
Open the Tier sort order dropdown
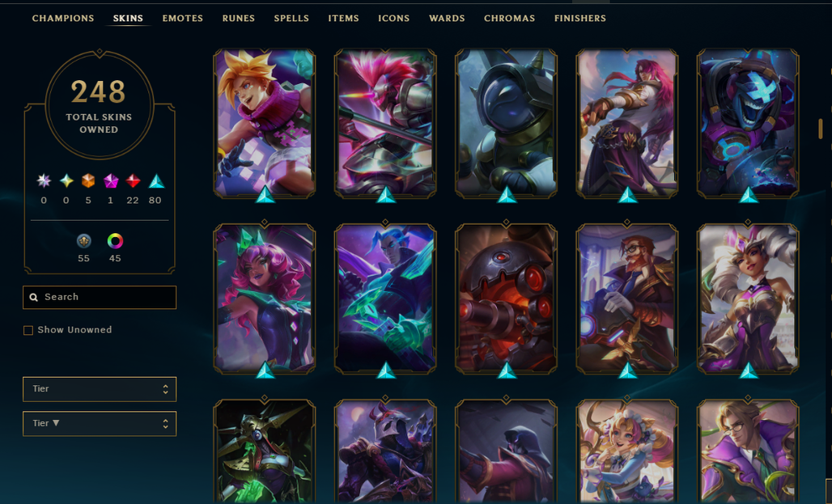100,423
